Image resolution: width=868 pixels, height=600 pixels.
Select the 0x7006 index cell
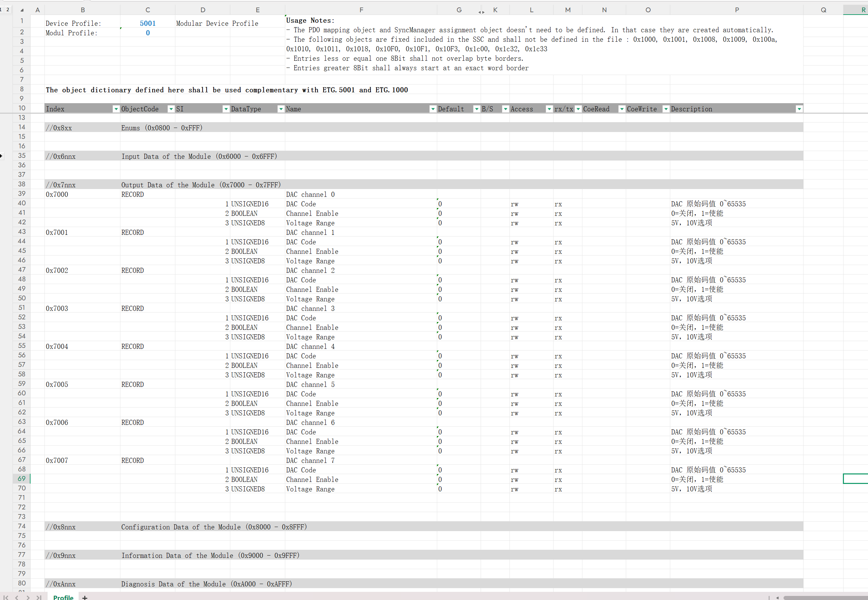click(83, 422)
